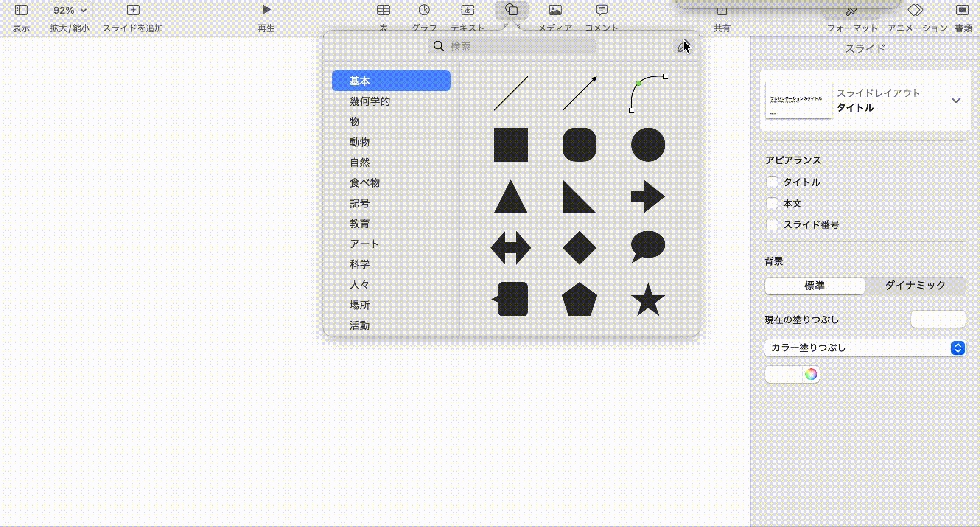Enable the スライド番号 checkbox
Viewport: 980px width, 527px height.
[x=772, y=225]
